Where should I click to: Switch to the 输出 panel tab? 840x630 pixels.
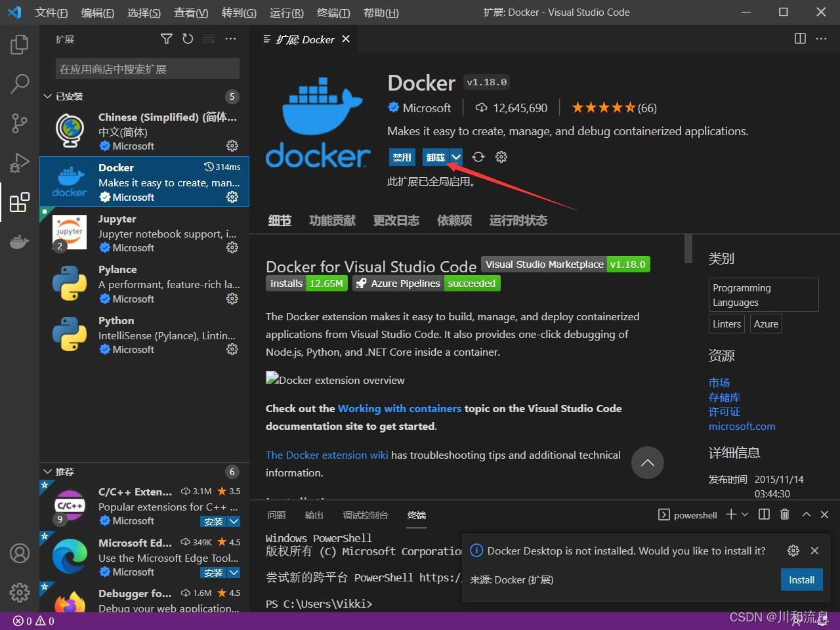(x=314, y=515)
